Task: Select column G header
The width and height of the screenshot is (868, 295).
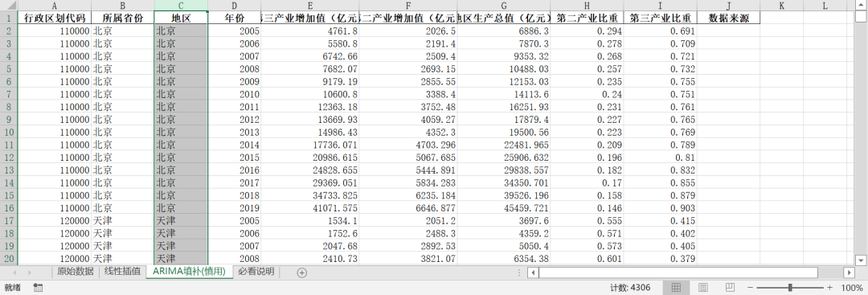Action: 504,5
